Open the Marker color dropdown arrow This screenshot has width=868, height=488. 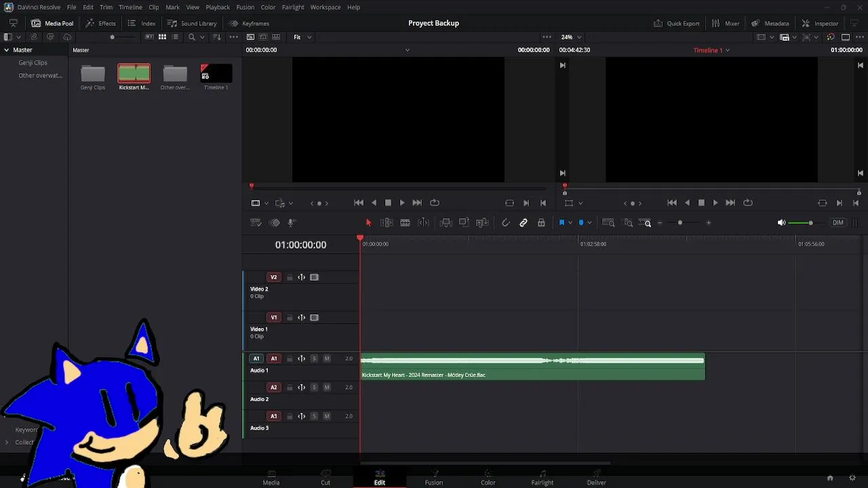point(589,222)
